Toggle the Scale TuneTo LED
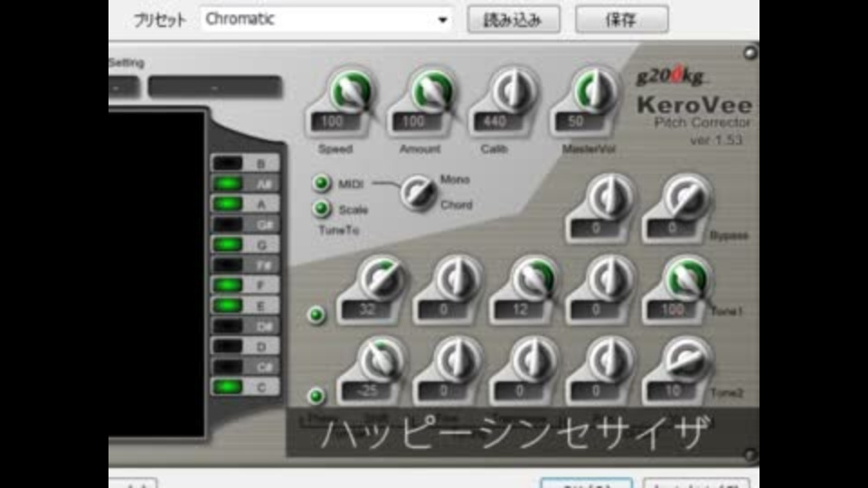868x488 pixels. [322, 209]
